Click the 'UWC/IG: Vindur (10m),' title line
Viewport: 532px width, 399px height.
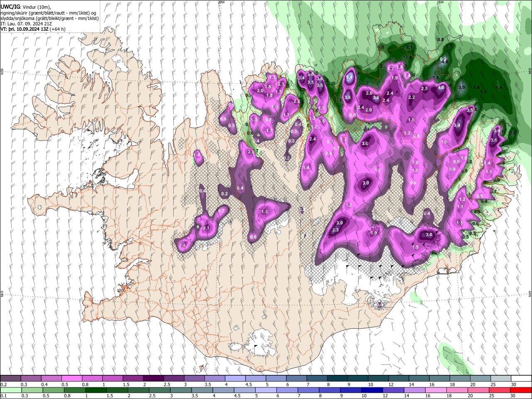tap(25, 7)
